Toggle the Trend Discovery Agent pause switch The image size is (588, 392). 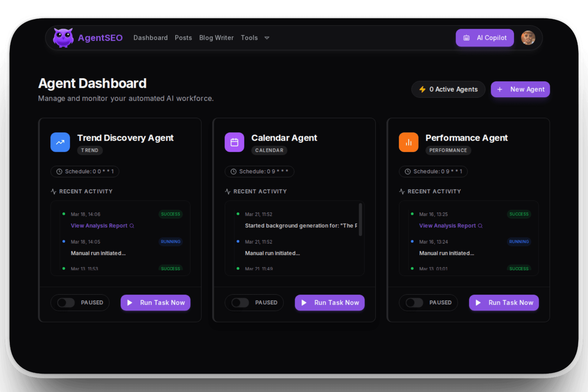click(x=66, y=303)
